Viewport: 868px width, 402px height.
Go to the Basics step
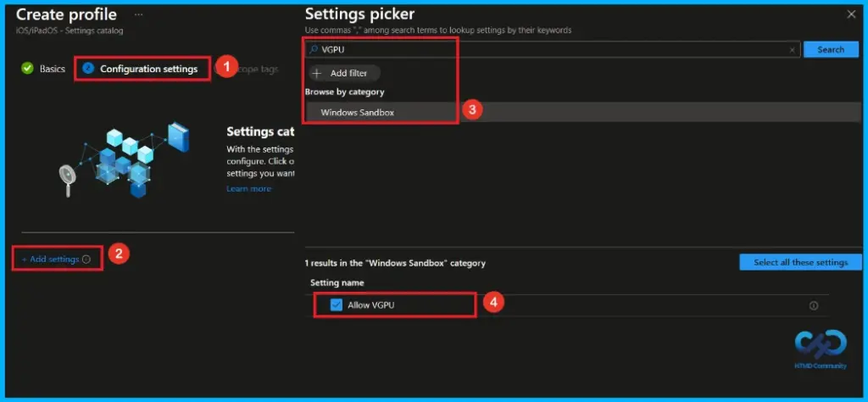52,70
